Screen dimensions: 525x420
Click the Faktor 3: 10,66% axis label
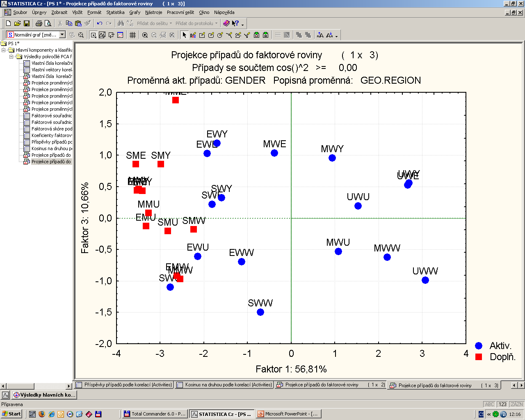85,218
